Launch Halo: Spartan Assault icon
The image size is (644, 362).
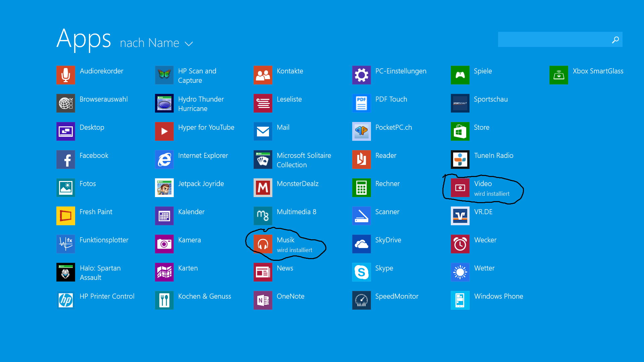point(66,272)
